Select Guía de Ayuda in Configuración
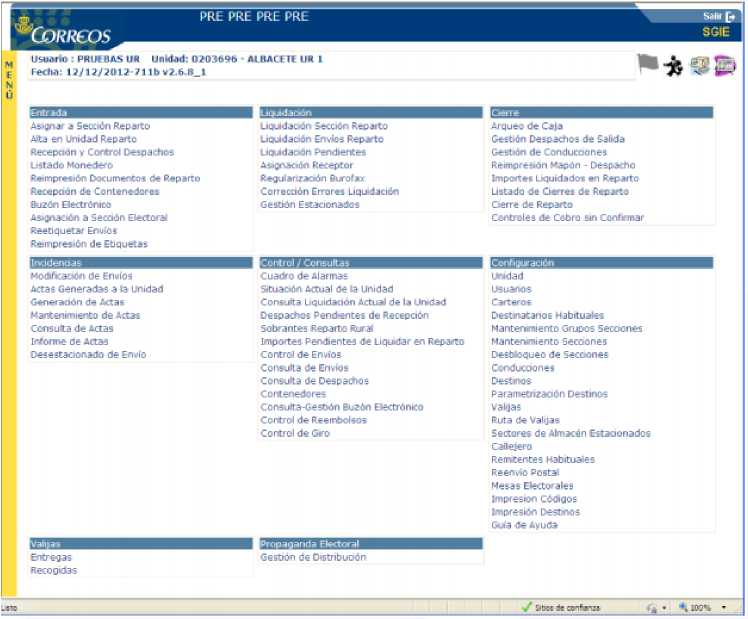Viewport: 748px width, 619px height. pos(524,525)
